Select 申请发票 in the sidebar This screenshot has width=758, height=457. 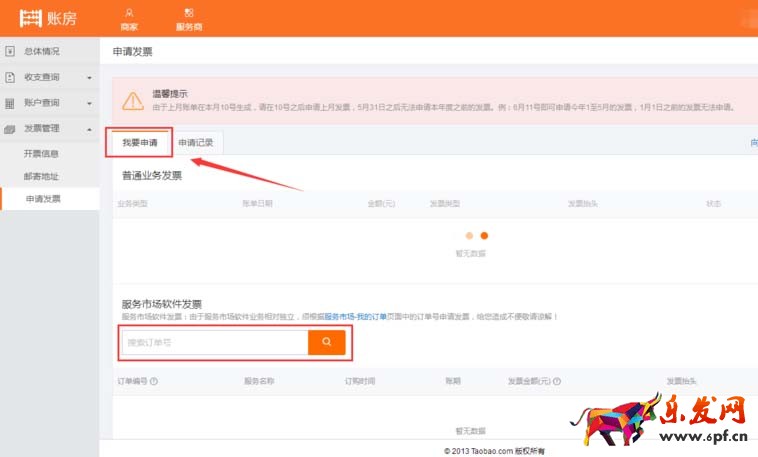[43, 199]
